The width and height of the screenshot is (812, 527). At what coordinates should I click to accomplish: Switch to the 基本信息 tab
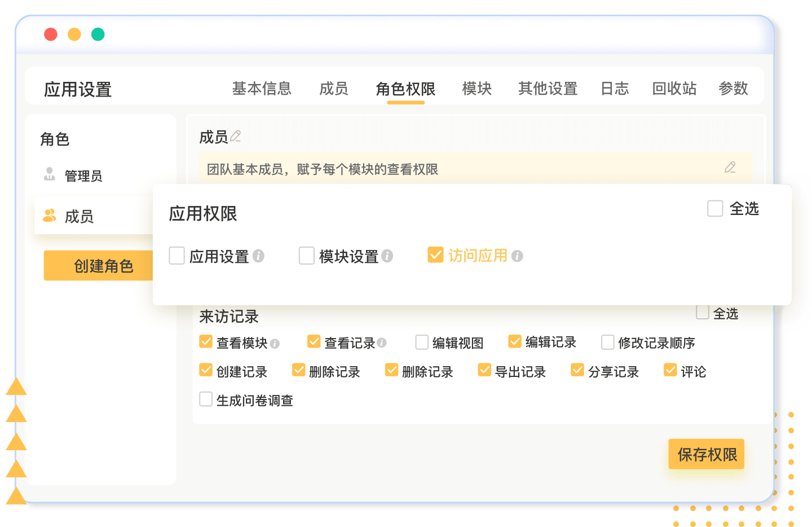262,89
